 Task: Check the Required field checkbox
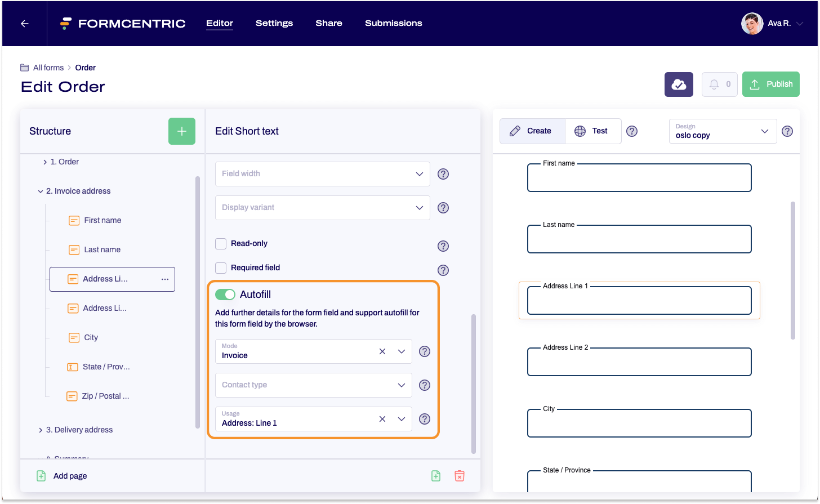click(x=221, y=267)
